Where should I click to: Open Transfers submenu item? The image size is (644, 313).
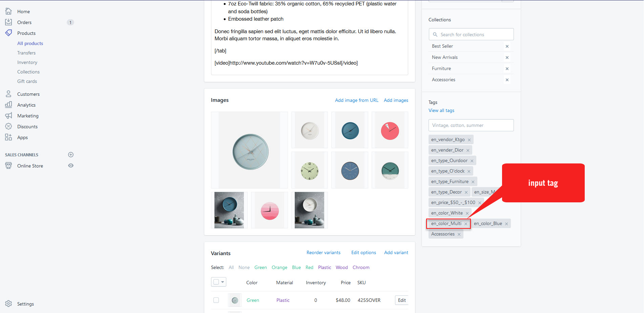pyautogui.click(x=26, y=53)
